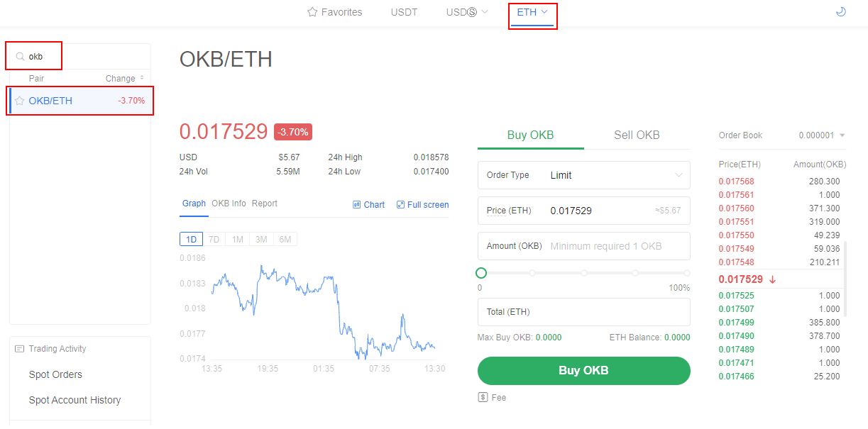Toggle the favorite star on OKB/ETH pair
The image size is (868, 429).
[x=18, y=101]
